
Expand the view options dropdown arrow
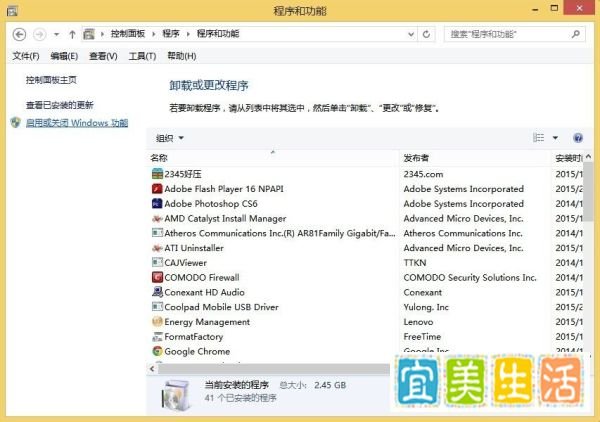pos(555,138)
